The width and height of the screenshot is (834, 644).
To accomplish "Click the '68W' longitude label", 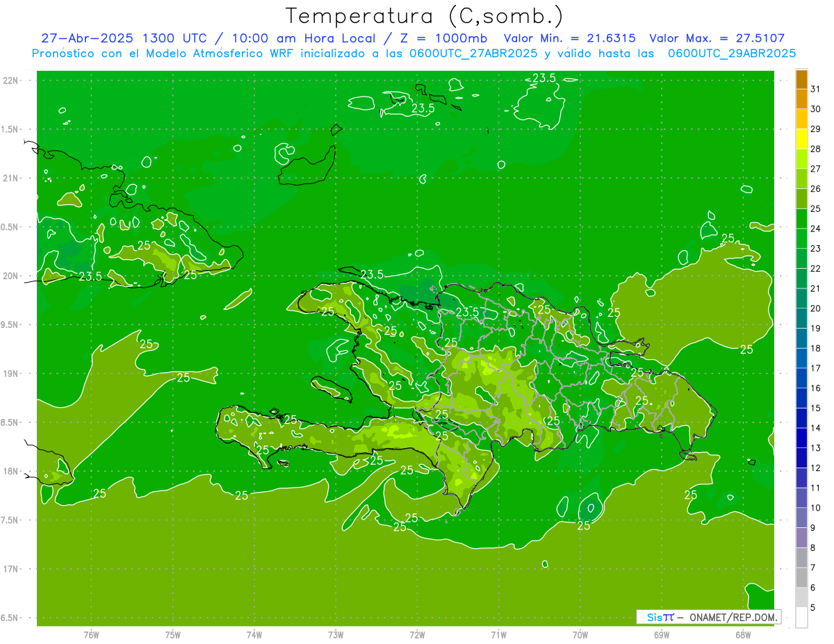I will (743, 635).
